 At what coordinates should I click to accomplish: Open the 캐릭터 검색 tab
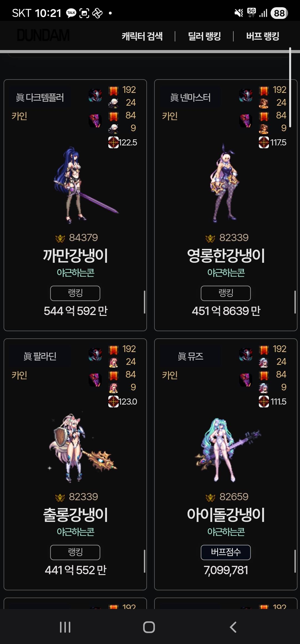coord(142,36)
